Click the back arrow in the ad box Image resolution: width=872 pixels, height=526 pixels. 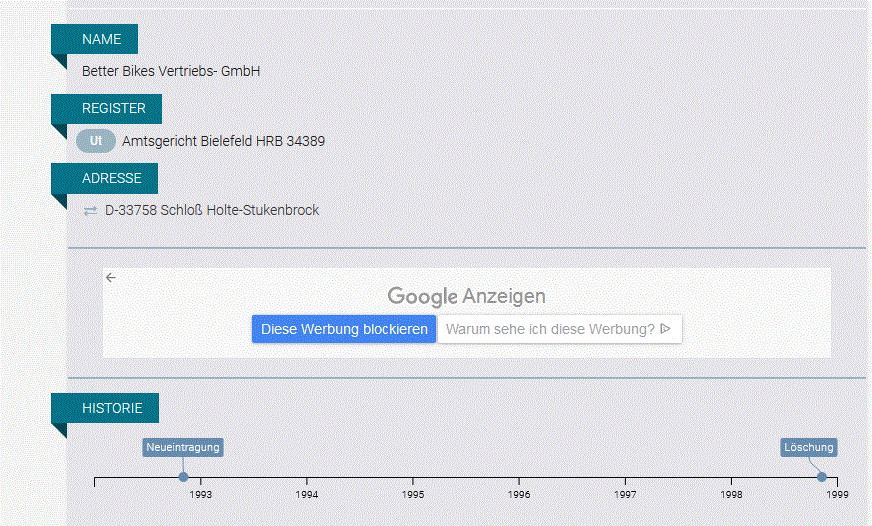point(111,278)
